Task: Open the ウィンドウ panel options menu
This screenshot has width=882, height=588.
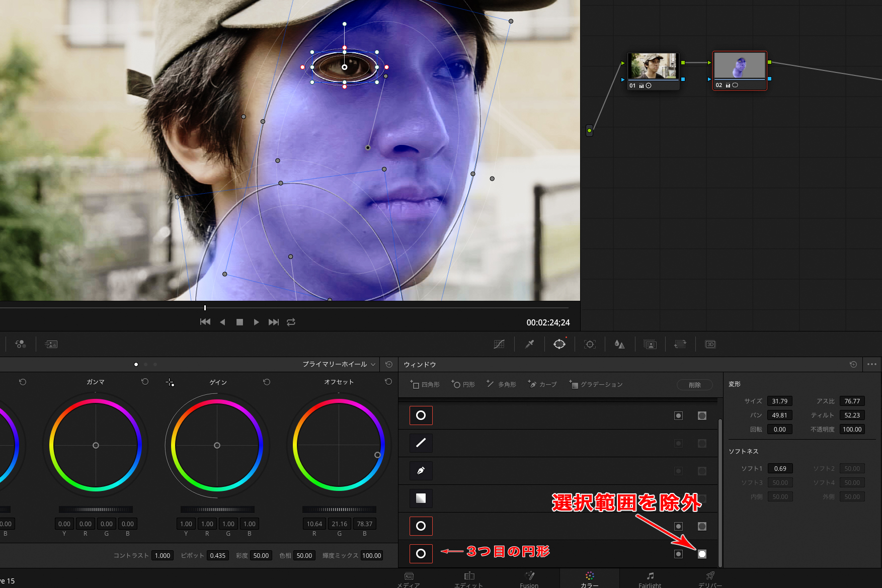Action: pos(872,365)
